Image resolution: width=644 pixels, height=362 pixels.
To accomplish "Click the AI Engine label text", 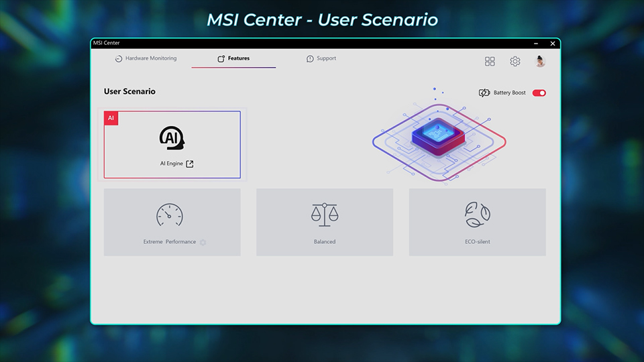I will click(x=171, y=164).
